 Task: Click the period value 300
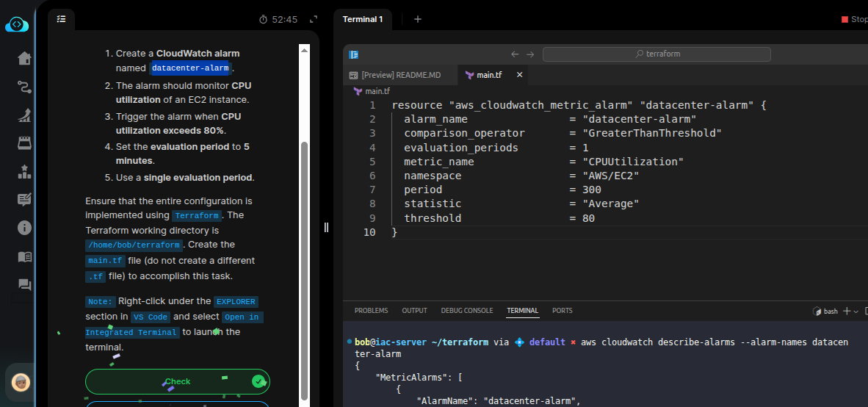592,190
